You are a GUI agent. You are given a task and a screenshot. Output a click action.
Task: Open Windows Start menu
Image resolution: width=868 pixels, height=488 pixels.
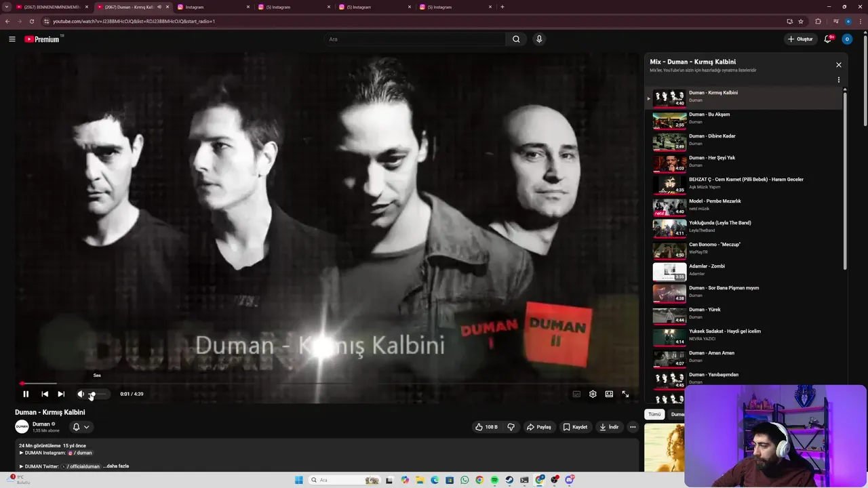click(x=298, y=480)
